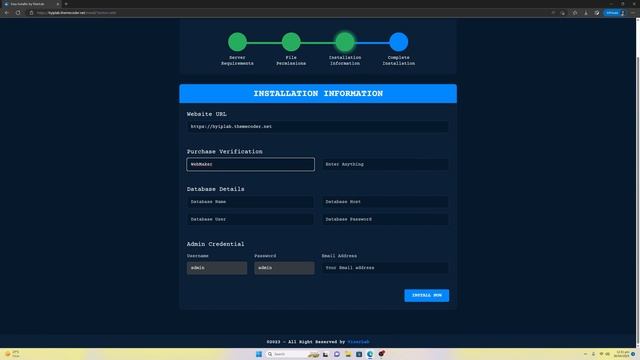Open the browser settings three-dots menu
Viewport: 640px width, 360px height.
[x=633, y=13]
